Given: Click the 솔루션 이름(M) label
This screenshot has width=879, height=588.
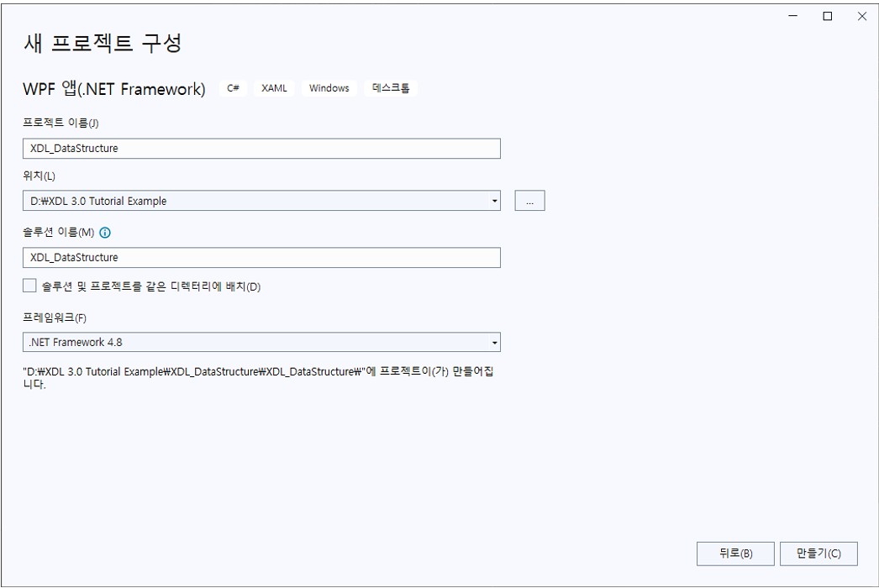Looking at the screenshot, I should pos(58,233).
